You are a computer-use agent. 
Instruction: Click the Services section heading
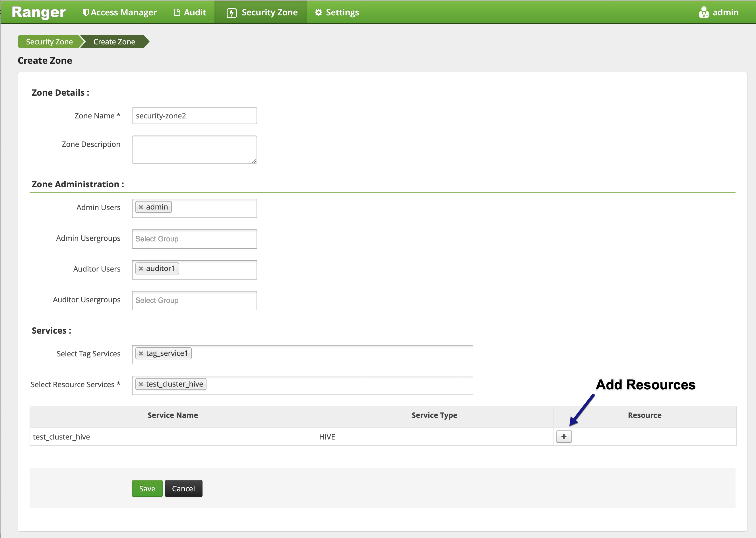[51, 330]
